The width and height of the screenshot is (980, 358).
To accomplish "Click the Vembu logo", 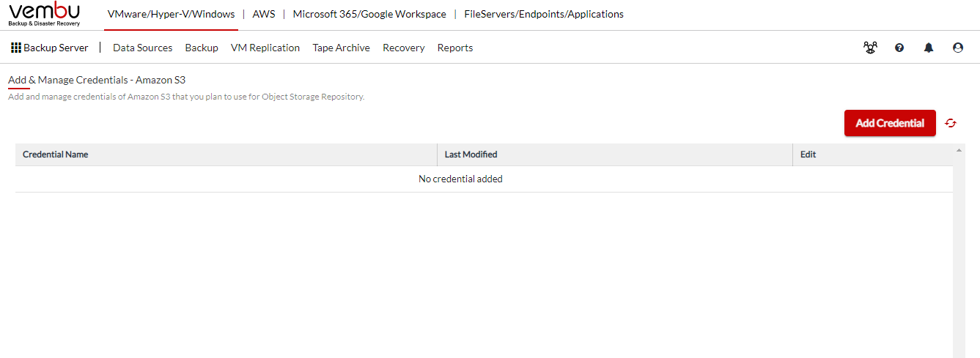I will click(x=45, y=14).
